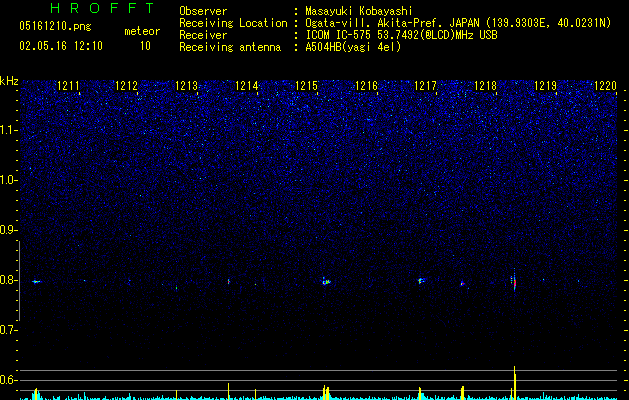Click the first meteor echo before 1211
This screenshot has width=629, height=400.
[37, 282]
